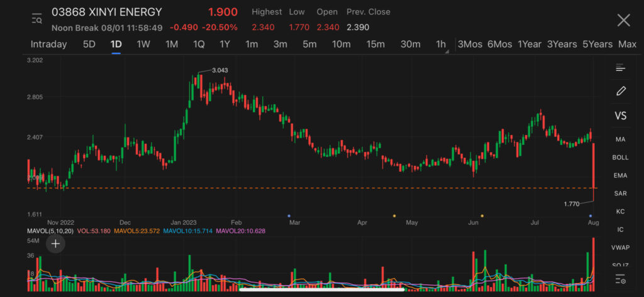Screen dimensions: 644x297
Task: Select the 10m timeframe tab
Action: click(x=341, y=45)
